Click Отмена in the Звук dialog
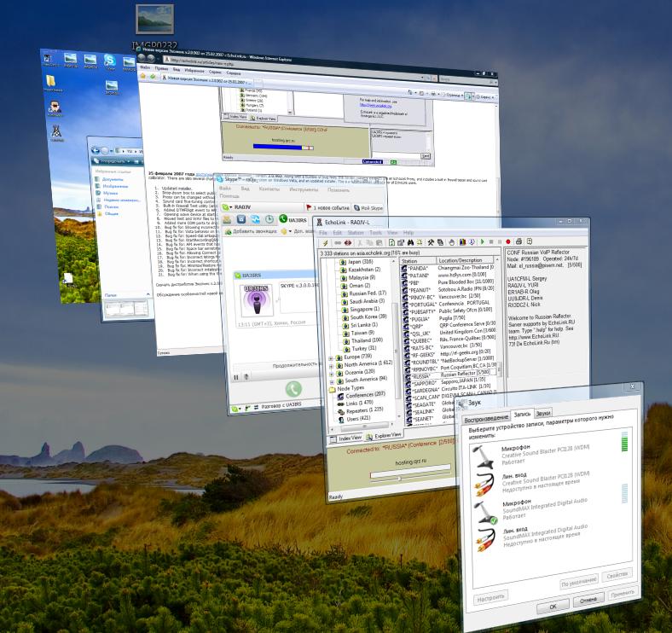 tap(588, 600)
